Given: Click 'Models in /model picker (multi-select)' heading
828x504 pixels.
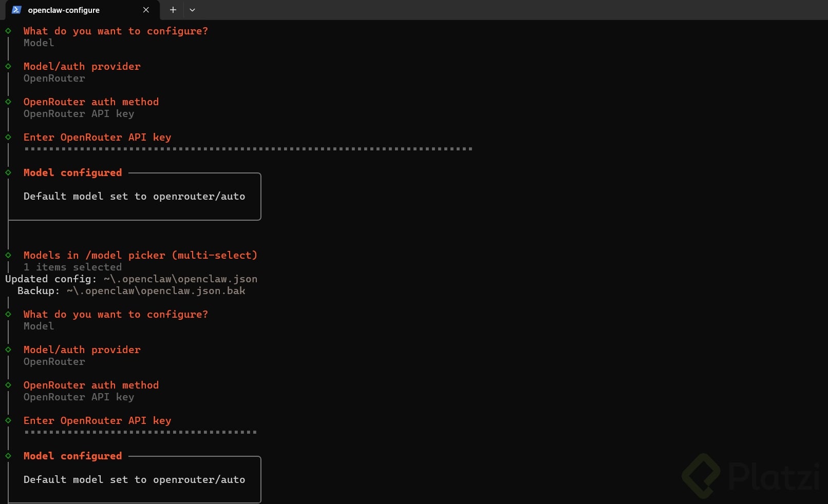Looking at the screenshot, I should coord(141,256).
